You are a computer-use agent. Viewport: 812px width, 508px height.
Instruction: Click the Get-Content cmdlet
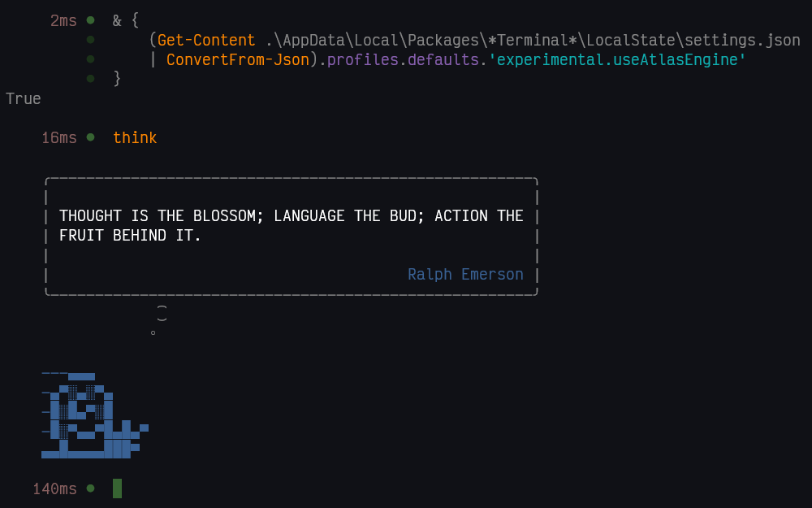click(206, 40)
